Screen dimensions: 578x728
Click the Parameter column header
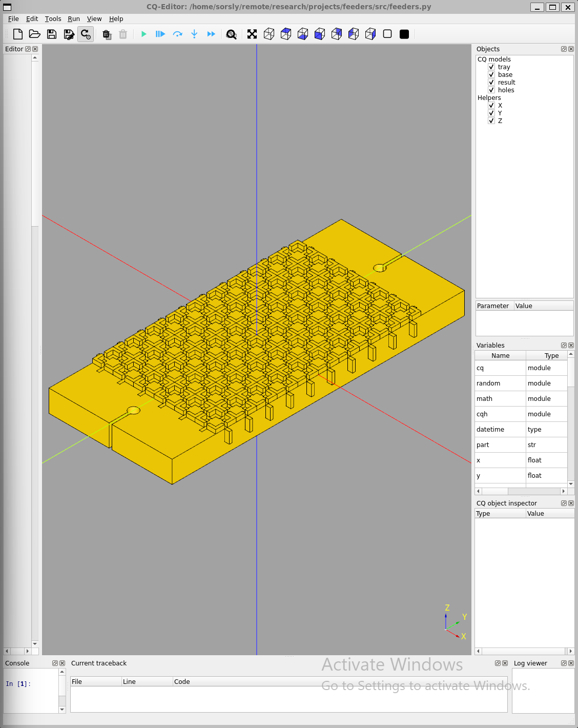[495, 306]
